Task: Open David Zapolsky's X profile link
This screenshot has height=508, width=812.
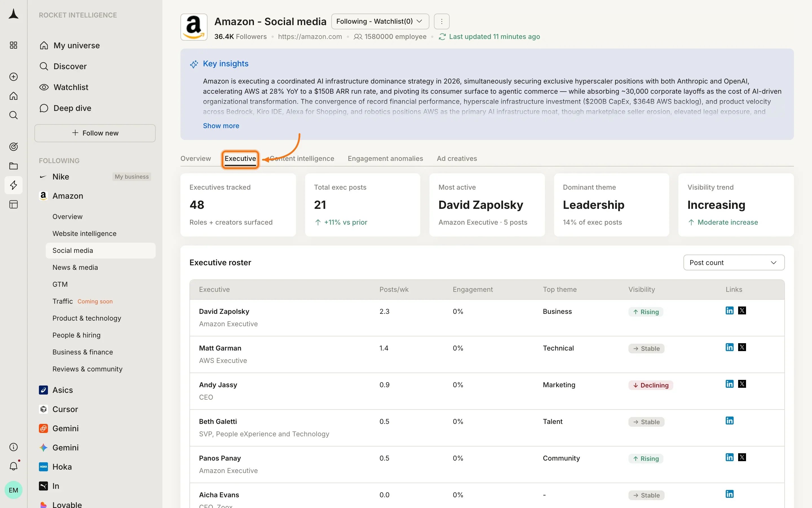Action: (742, 310)
